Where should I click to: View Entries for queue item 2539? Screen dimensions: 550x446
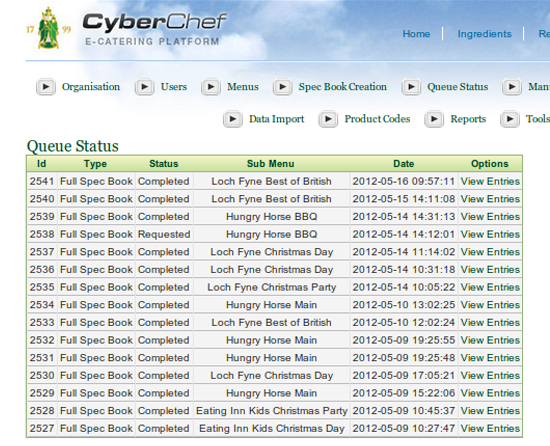point(490,216)
